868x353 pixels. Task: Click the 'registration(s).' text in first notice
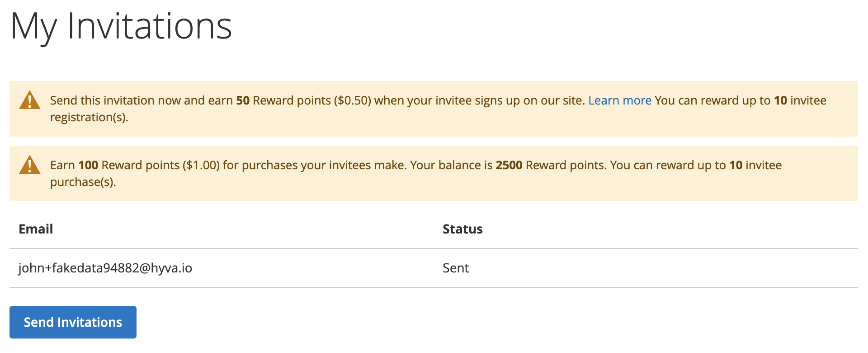click(x=89, y=118)
